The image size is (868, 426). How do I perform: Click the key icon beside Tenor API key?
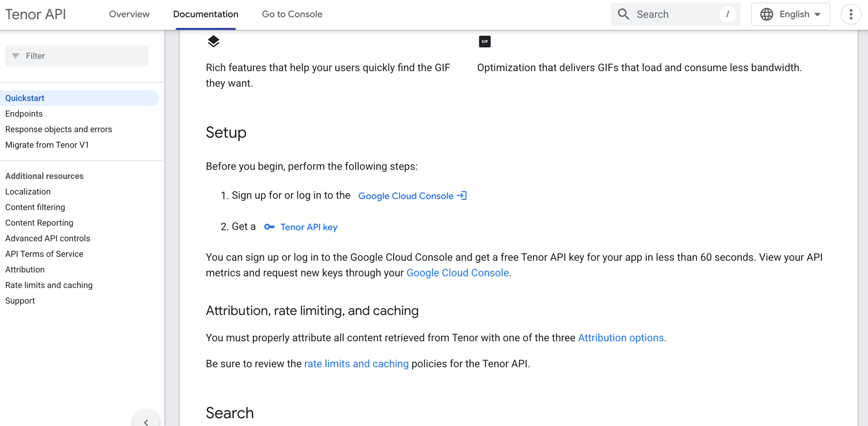269,227
